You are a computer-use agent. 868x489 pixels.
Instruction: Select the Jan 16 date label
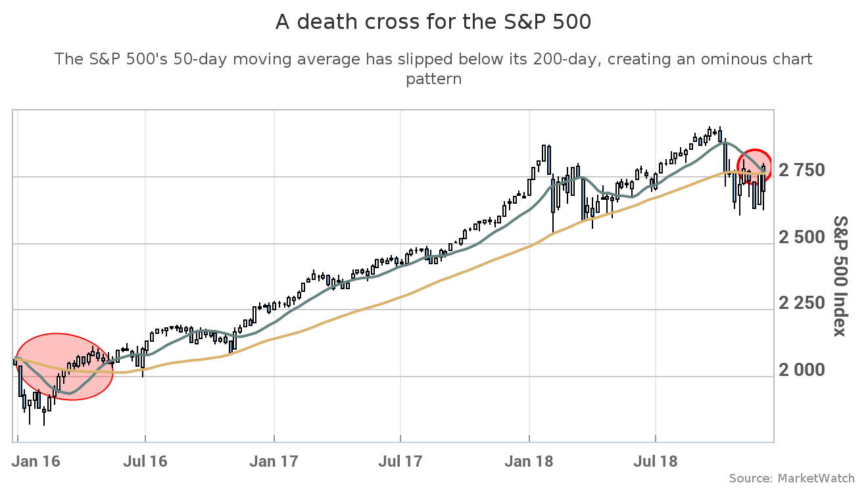coord(36,461)
